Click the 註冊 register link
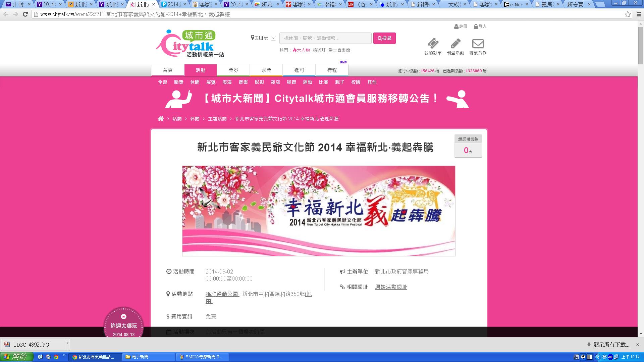The image size is (644, 362). tap(461, 26)
